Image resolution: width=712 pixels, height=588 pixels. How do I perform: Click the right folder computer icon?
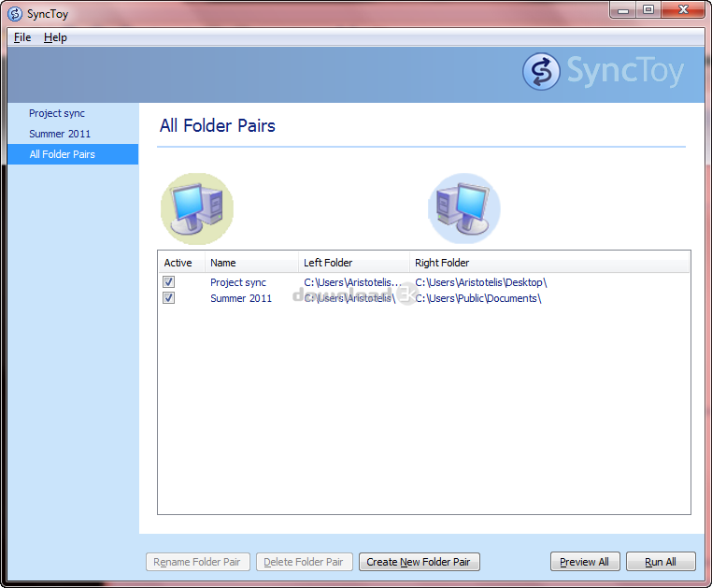point(464,208)
